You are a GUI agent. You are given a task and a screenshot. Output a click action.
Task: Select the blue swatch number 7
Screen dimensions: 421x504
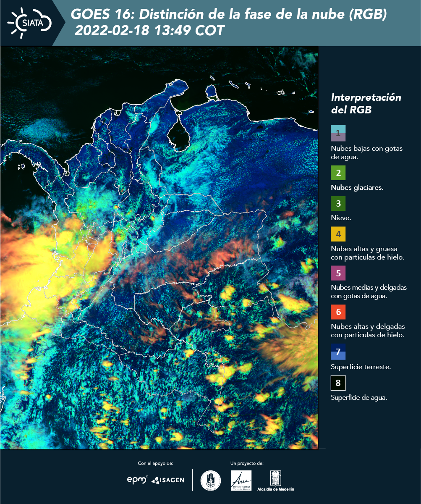[x=338, y=352]
